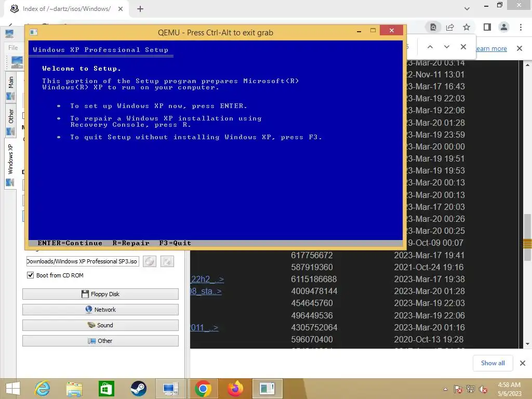Click the muted volume tray icon
Screen dimensions: 532x399
[x=483, y=389]
